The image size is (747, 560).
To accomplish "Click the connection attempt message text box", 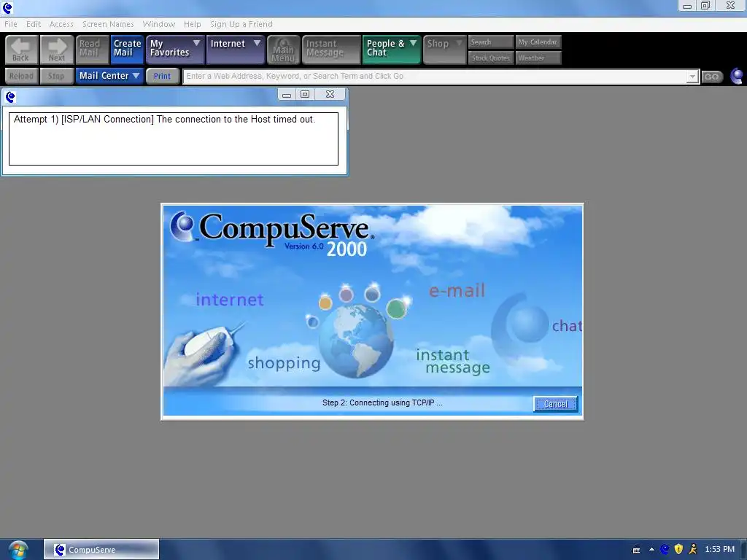I will point(174,139).
